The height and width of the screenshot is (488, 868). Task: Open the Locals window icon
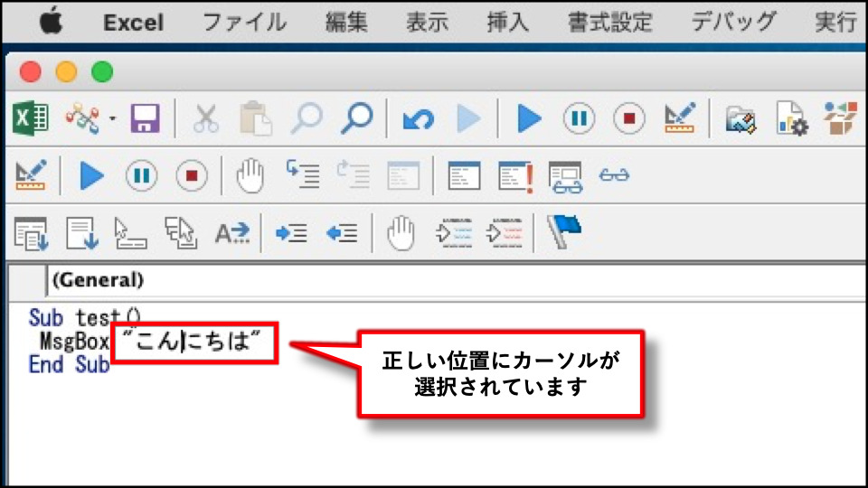pyautogui.click(x=464, y=175)
